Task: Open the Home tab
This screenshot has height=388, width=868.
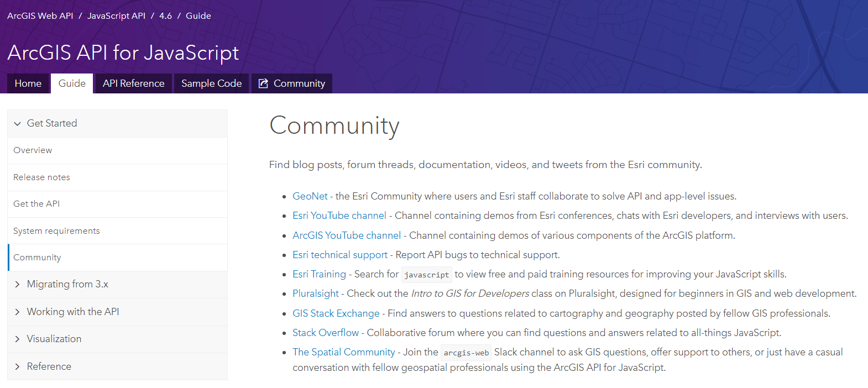Action: click(28, 83)
